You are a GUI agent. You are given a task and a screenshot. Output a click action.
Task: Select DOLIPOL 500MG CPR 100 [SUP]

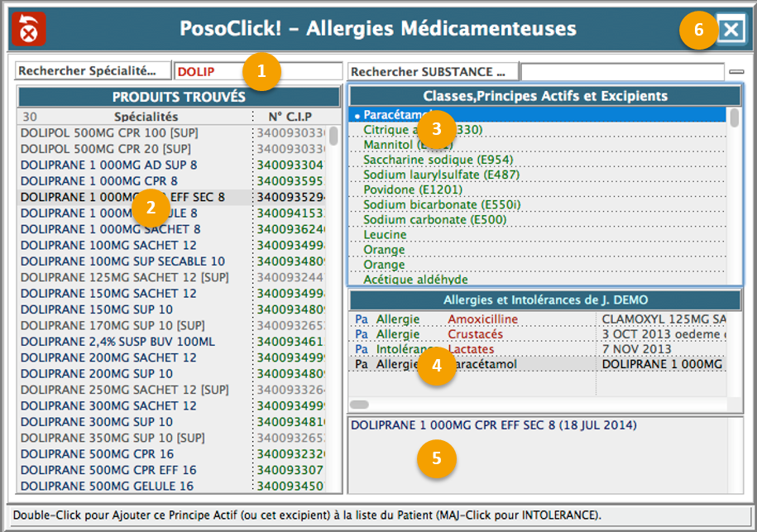click(106, 132)
